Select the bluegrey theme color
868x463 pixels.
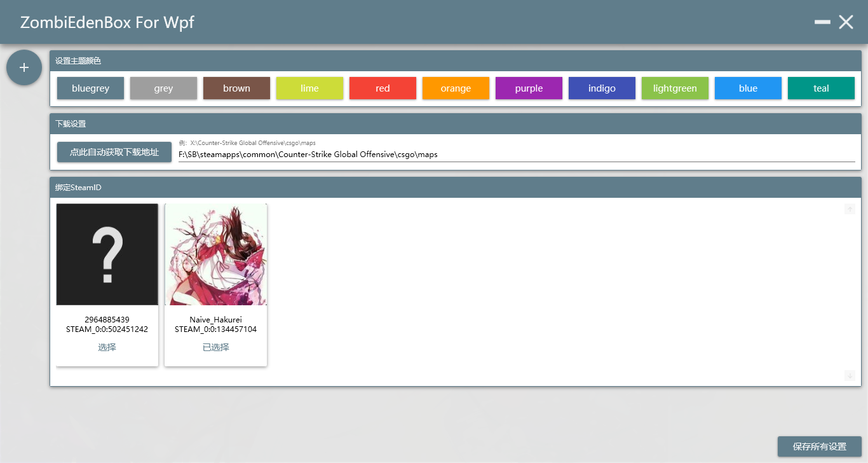90,88
